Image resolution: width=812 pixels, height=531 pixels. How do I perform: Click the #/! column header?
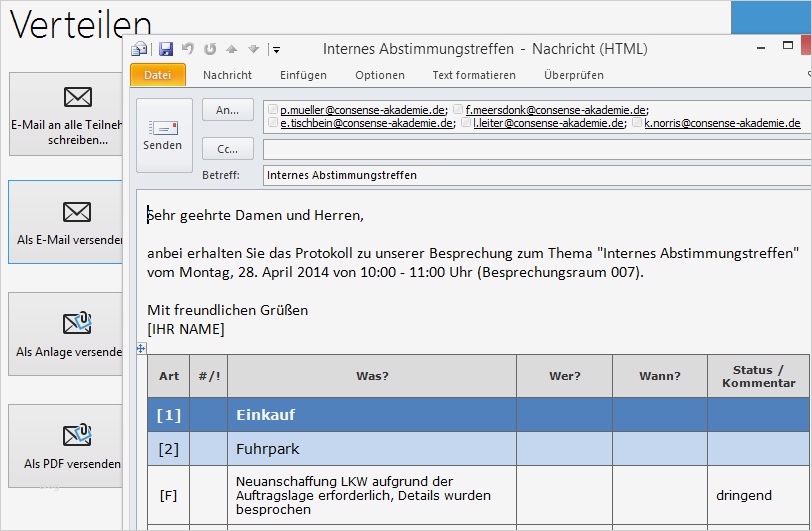coord(209,376)
